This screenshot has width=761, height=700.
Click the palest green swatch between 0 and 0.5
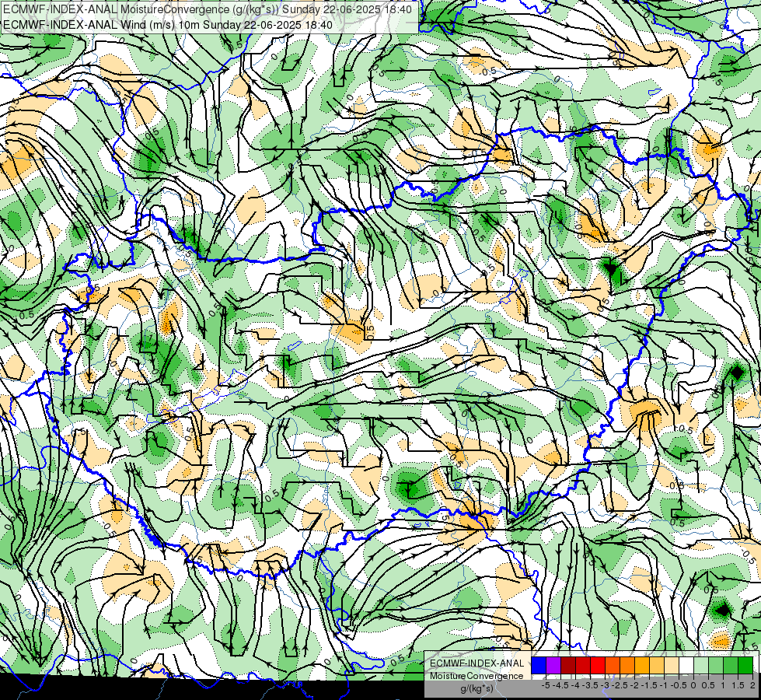coord(701,666)
